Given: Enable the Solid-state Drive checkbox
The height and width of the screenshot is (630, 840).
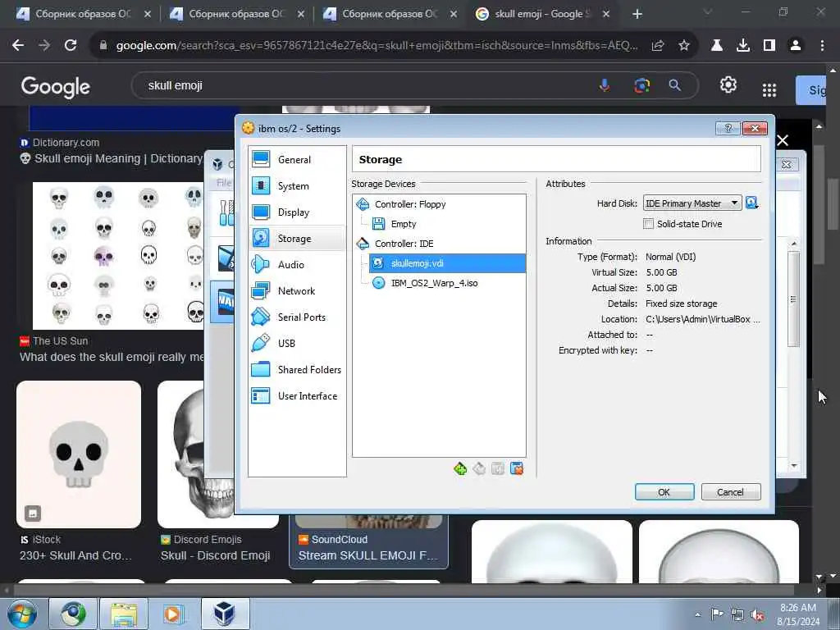Looking at the screenshot, I should tap(648, 224).
